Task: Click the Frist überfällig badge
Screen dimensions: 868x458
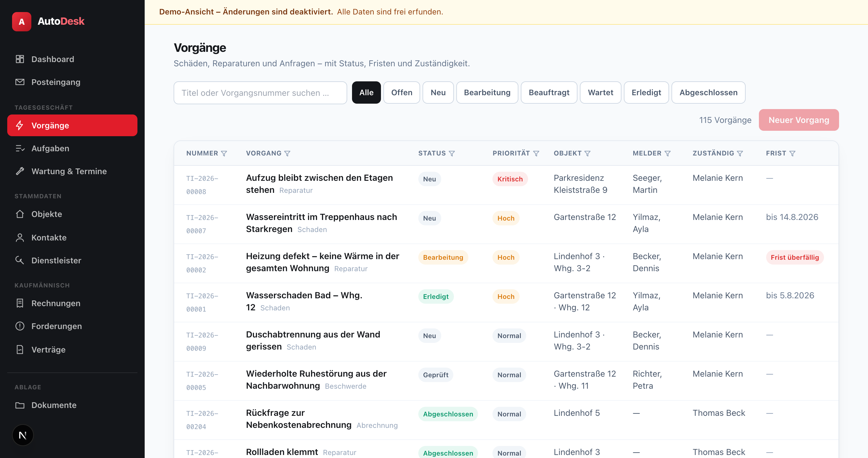Action: (794, 257)
